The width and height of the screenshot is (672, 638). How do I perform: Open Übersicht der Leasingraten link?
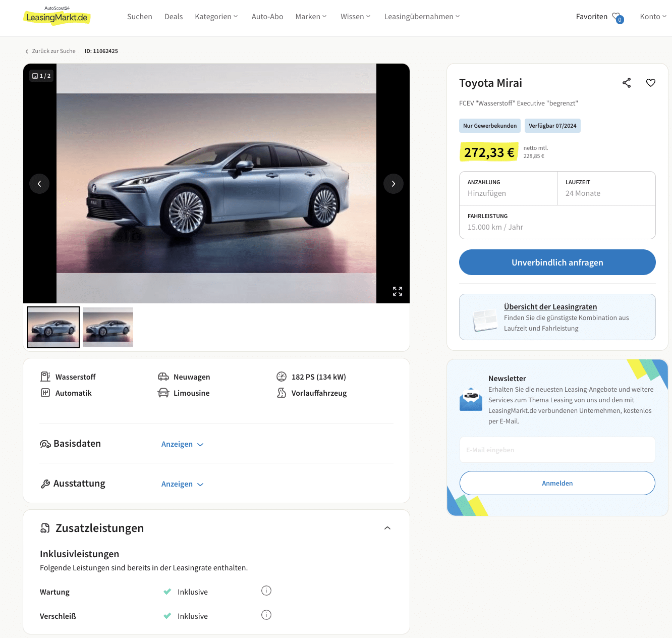pos(550,307)
